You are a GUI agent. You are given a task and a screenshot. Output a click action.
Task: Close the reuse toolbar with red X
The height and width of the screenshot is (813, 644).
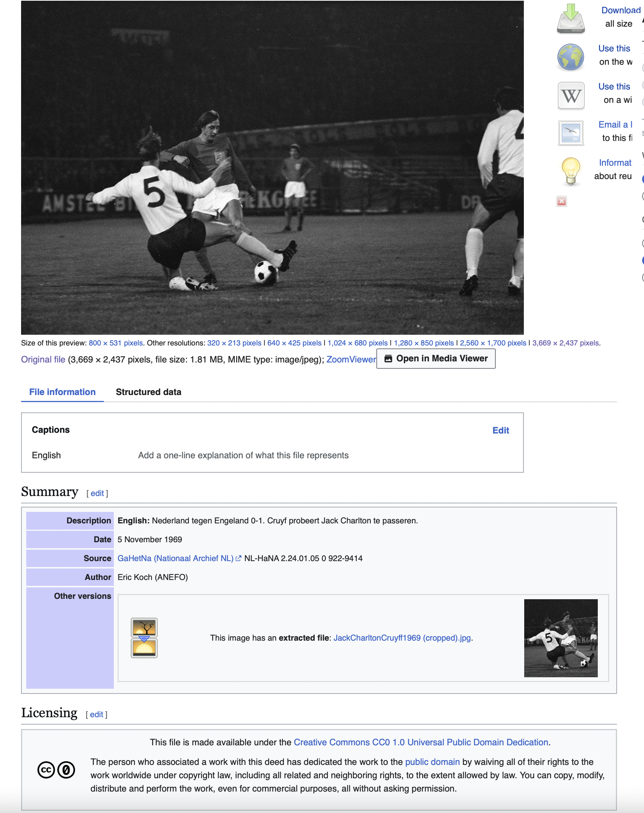pyautogui.click(x=561, y=201)
